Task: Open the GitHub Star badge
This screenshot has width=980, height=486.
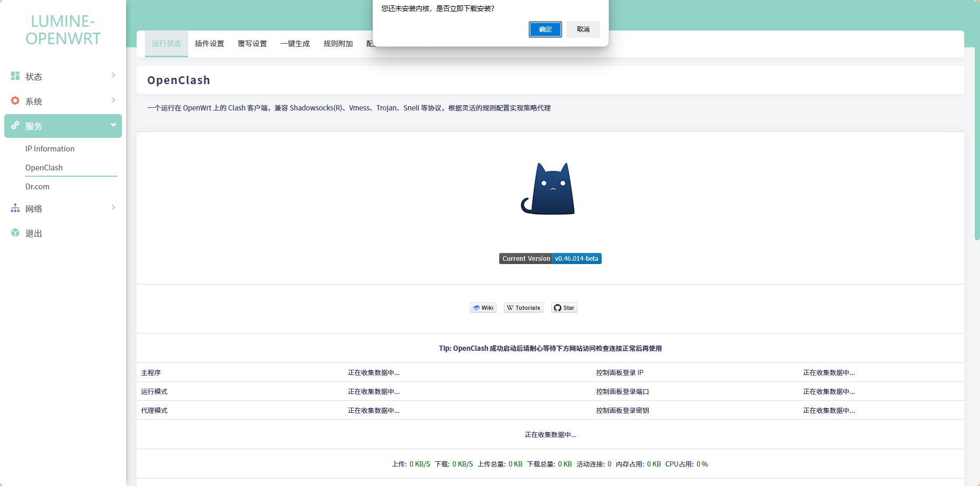Action: point(564,308)
